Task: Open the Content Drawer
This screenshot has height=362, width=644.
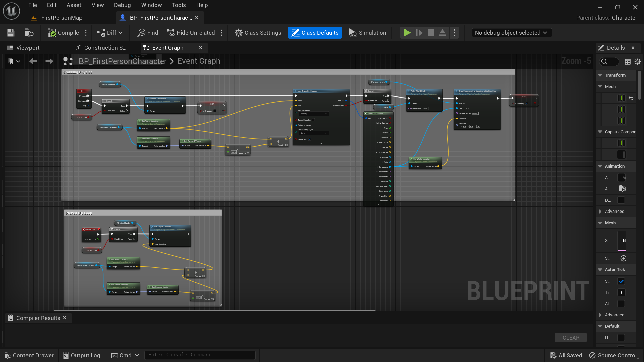Action: click(x=29, y=355)
